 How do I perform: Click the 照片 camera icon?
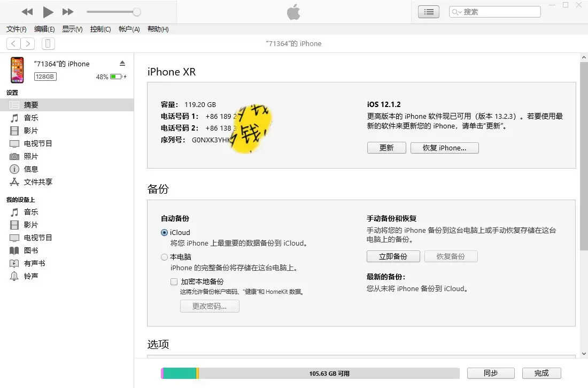[14, 156]
